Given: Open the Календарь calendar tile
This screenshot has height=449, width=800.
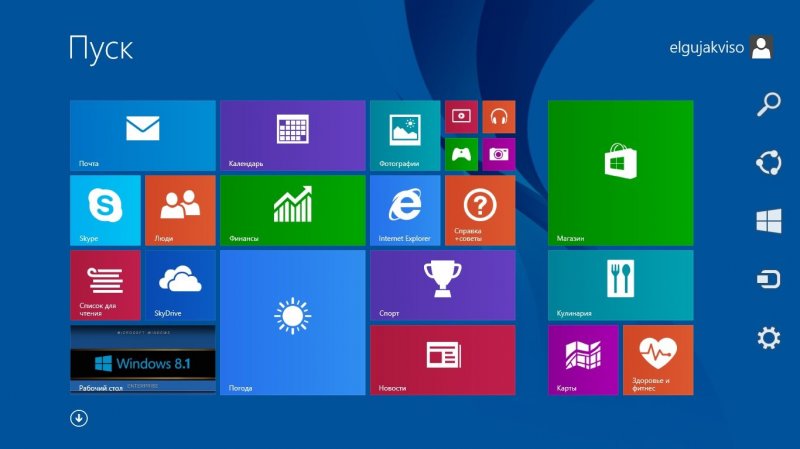Looking at the screenshot, I should [x=293, y=135].
